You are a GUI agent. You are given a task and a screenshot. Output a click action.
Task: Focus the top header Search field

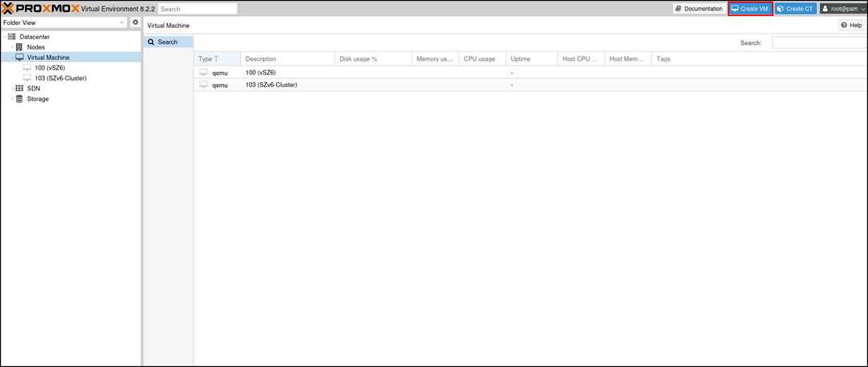click(198, 9)
